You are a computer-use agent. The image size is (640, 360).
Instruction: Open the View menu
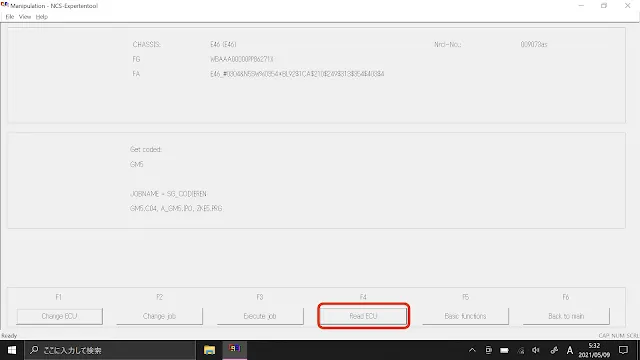(25, 17)
